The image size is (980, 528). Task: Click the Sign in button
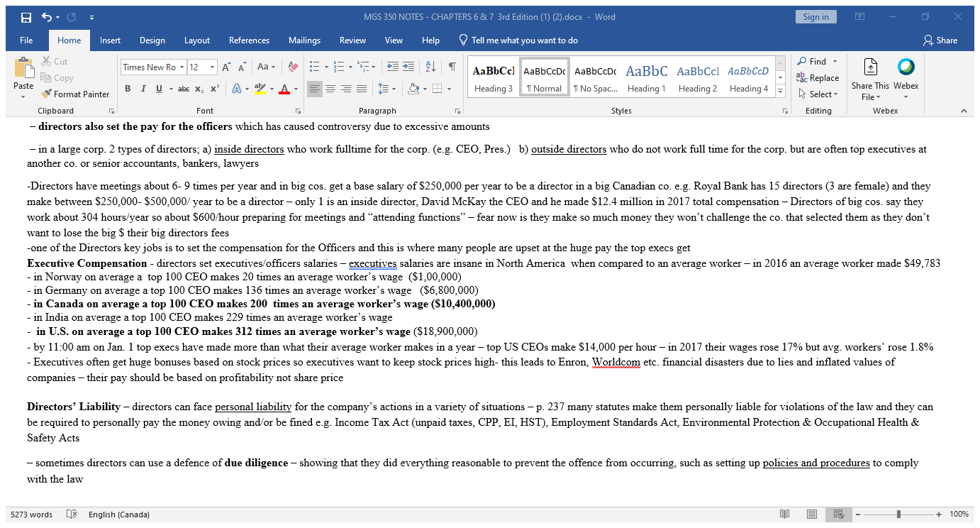click(815, 16)
